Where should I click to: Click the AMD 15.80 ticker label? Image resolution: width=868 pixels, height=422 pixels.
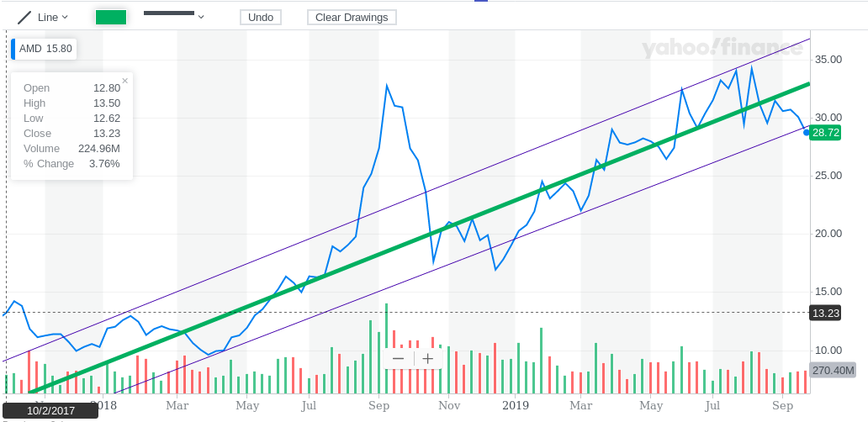(45, 49)
